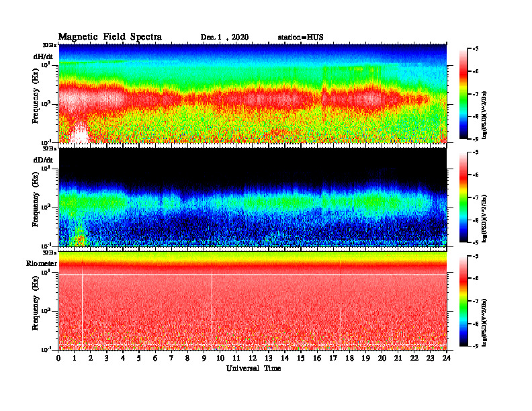Click hour '24' on the time axis
Screen dimensions: 532x411
point(446,358)
